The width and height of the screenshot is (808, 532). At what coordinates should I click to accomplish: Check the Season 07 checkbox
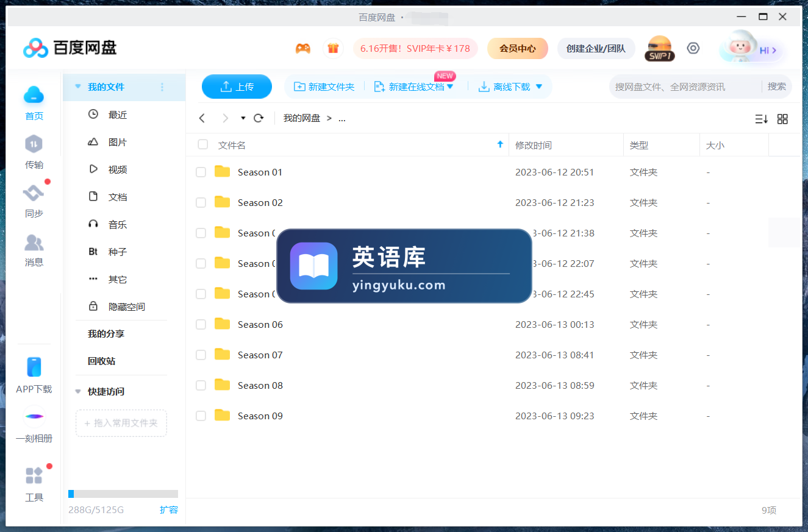tap(201, 355)
